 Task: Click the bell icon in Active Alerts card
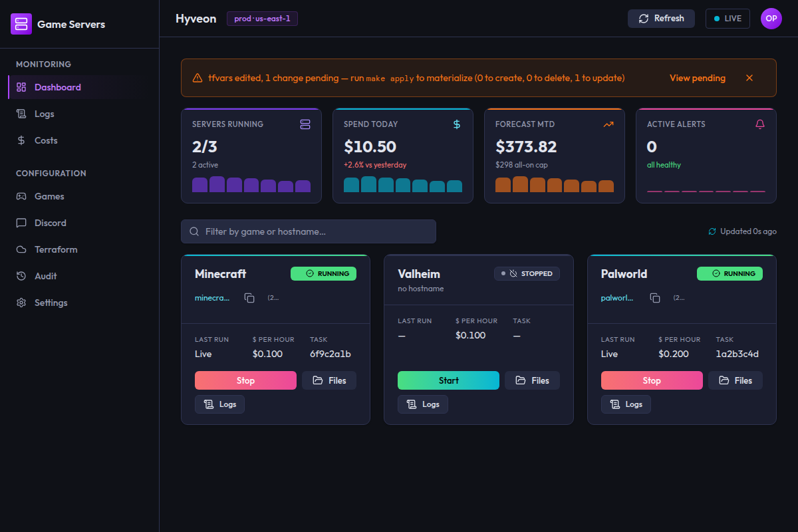click(760, 124)
